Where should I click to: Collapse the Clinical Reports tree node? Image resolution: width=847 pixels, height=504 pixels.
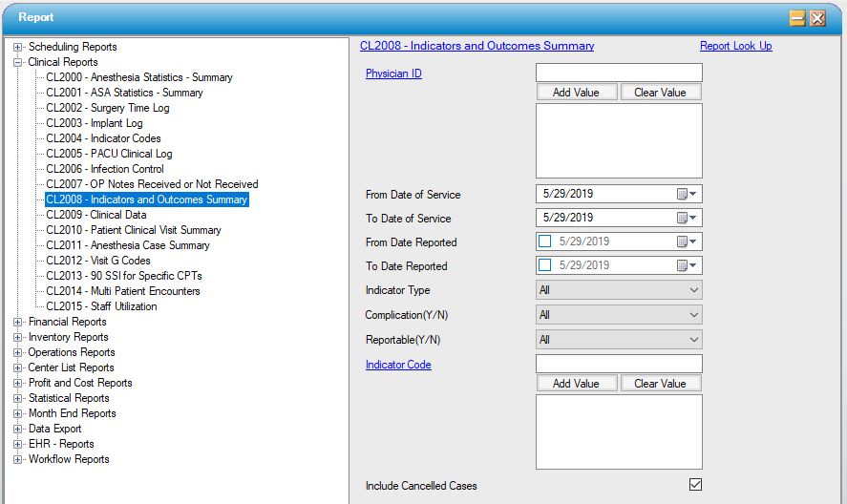(18, 62)
